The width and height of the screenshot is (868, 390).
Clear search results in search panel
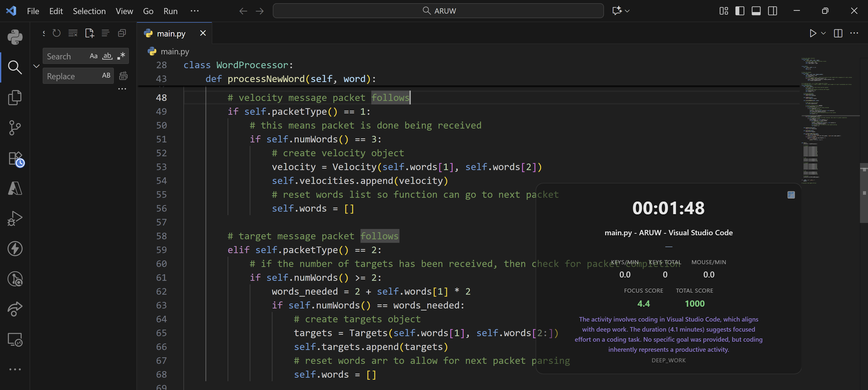tap(73, 33)
